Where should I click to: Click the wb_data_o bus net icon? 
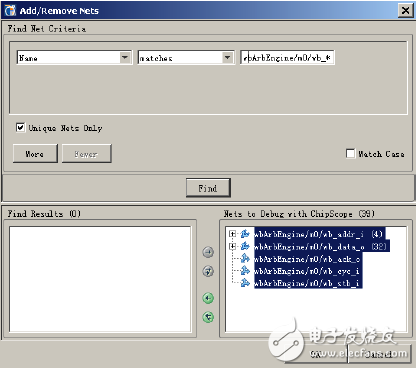tap(245, 246)
